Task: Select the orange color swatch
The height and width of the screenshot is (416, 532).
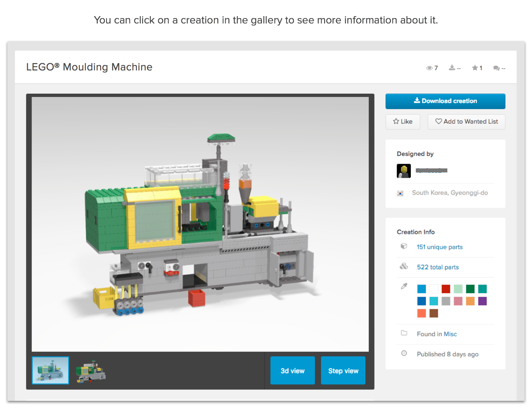Action: point(470,301)
